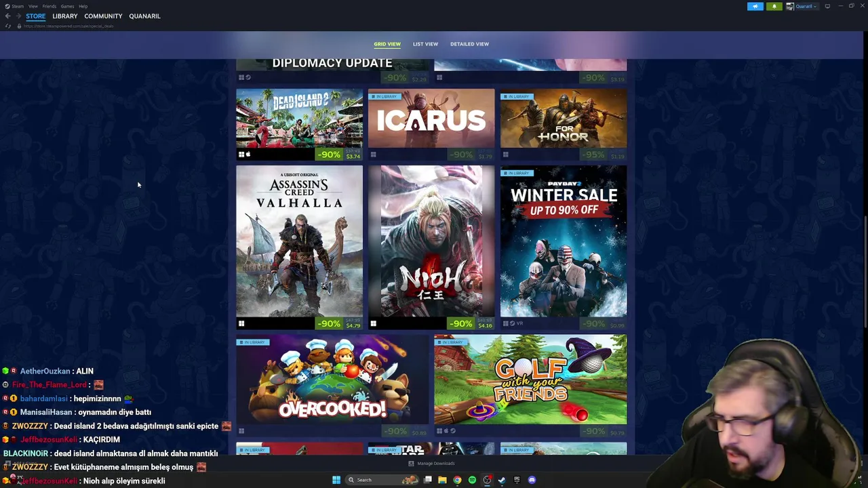The height and width of the screenshot is (488, 868).
Task: Open the QUANARIL profile tab
Action: pyautogui.click(x=144, y=16)
